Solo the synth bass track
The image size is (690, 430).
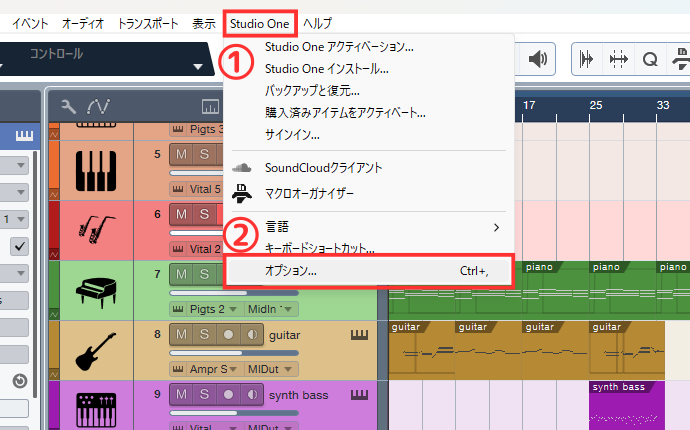click(x=204, y=394)
